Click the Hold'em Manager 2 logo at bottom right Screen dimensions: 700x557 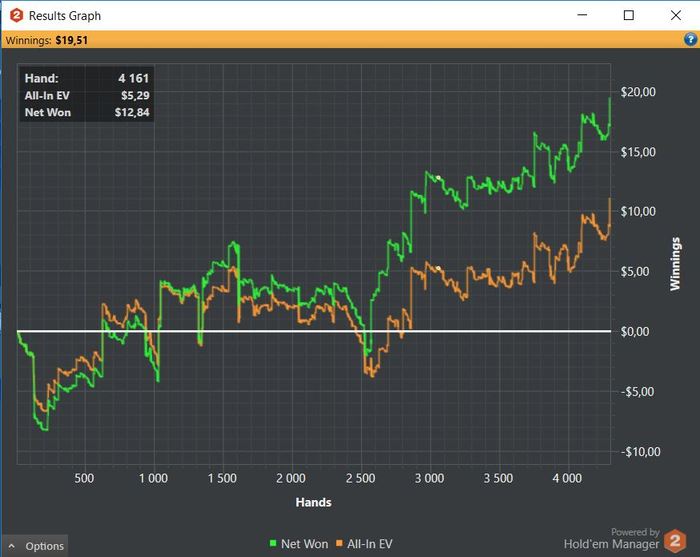click(x=675, y=540)
